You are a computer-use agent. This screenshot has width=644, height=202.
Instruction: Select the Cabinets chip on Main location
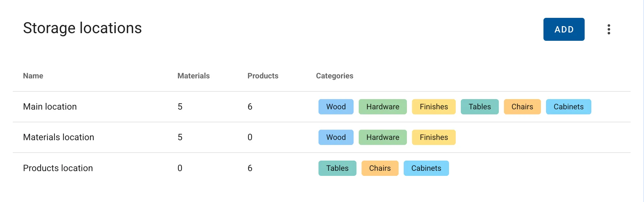[x=568, y=107]
